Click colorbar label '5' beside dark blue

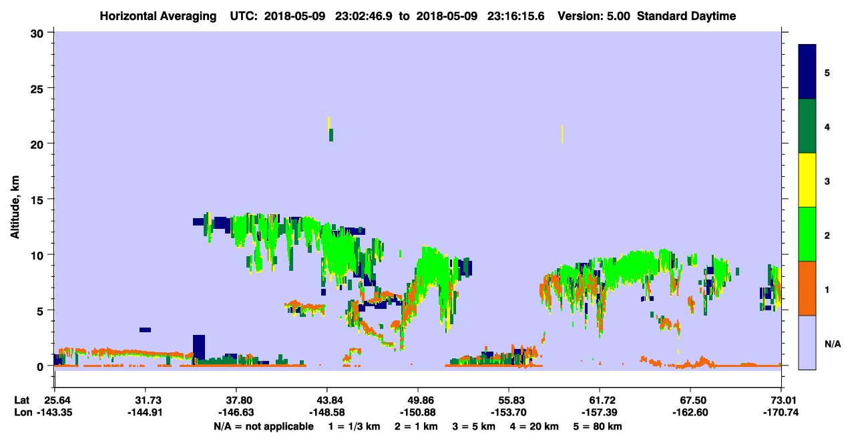point(827,72)
